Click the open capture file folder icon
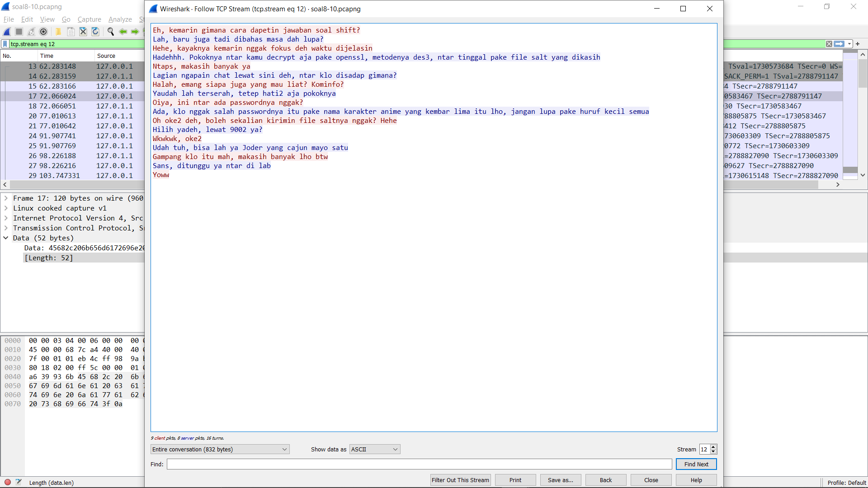 [x=58, y=32]
